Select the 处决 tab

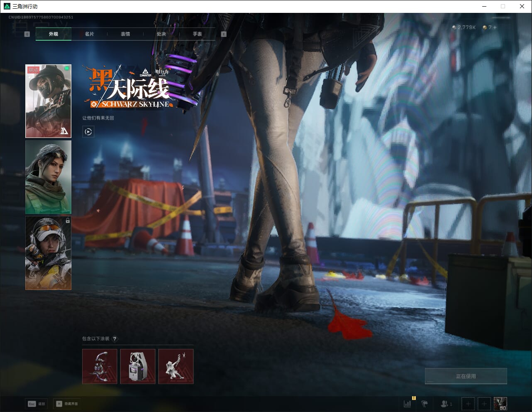click(x=161, y=34)
